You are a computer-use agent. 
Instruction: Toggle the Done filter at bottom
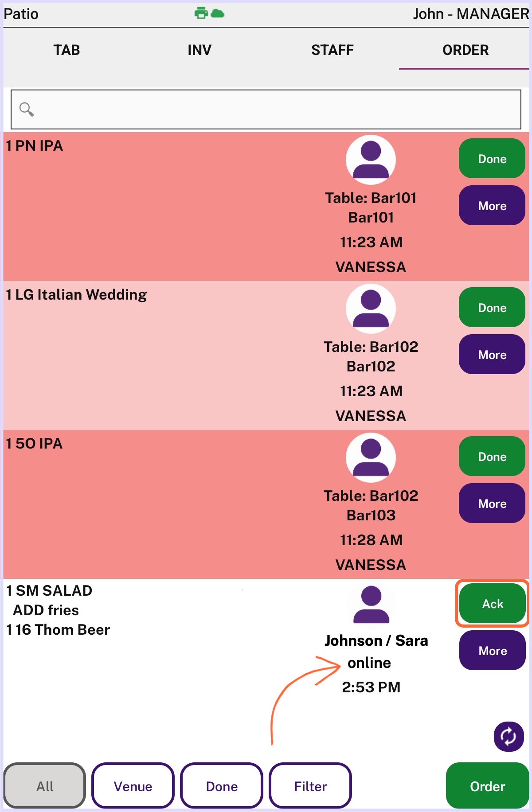point(222,786)
